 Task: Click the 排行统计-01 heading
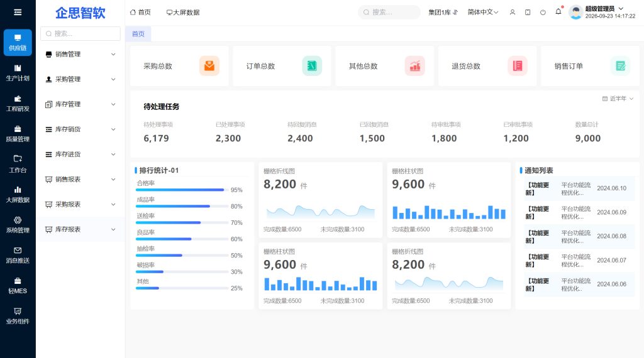click(159, 170)
